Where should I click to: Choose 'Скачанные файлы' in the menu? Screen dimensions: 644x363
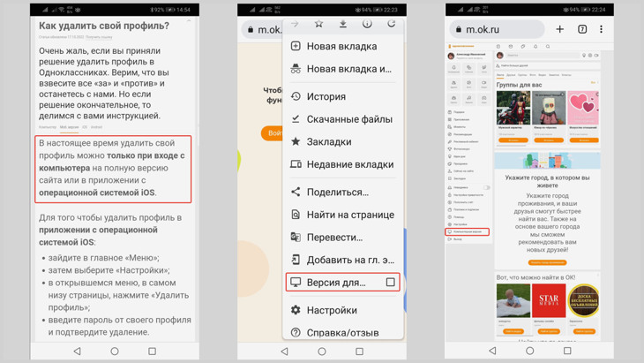click(x=348, y=119)
